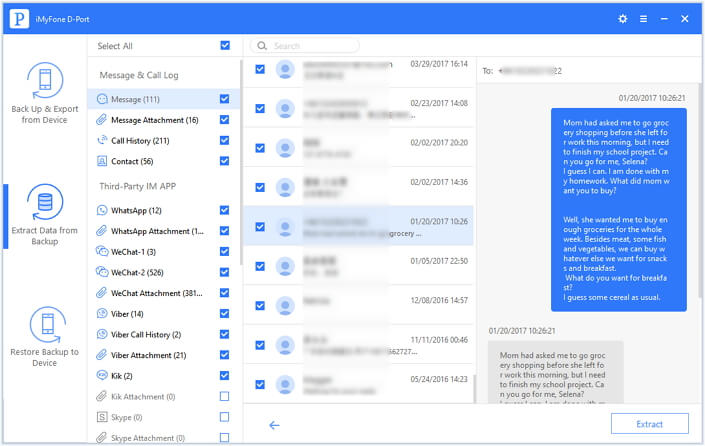The height and width of the screenshot is (446, 705).
Task: Select conversation dated 02/02/2017 20:20
Action: click(358, 147)
